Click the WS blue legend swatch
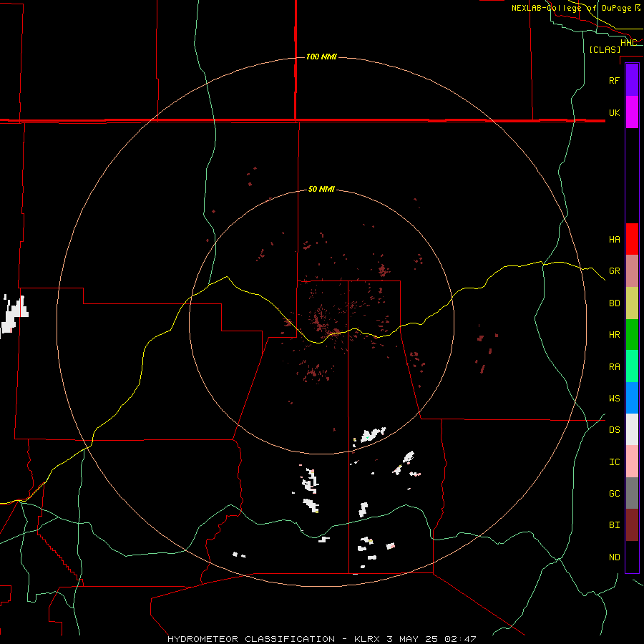The width and height of the screenshot is (644, 644). [x=632, y=398]
